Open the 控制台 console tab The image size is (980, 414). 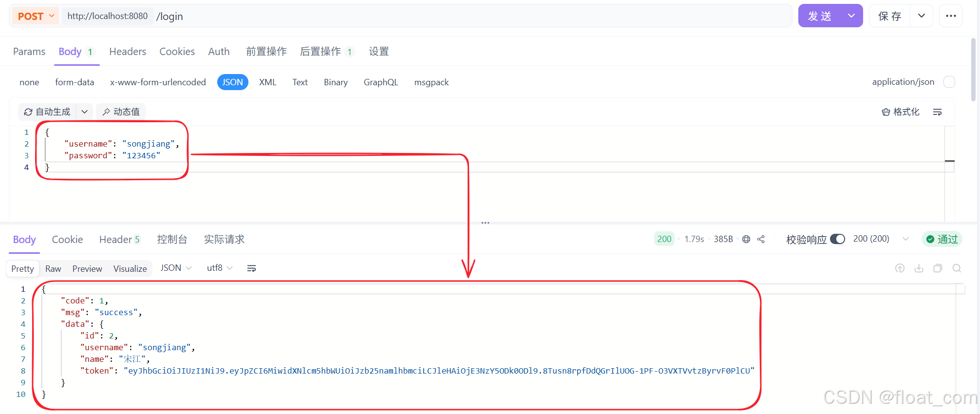(172, 240)
